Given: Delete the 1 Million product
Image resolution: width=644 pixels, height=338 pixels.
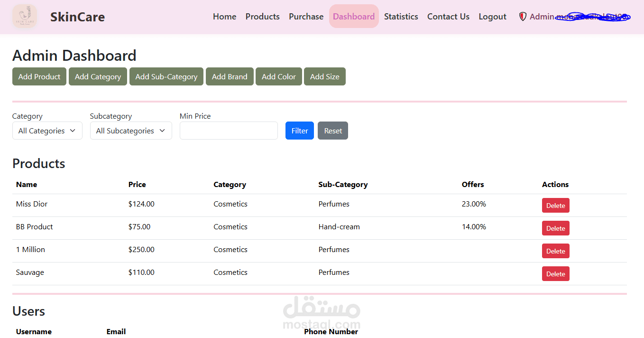Looking at the screenshot, I should tap(555, 251).
